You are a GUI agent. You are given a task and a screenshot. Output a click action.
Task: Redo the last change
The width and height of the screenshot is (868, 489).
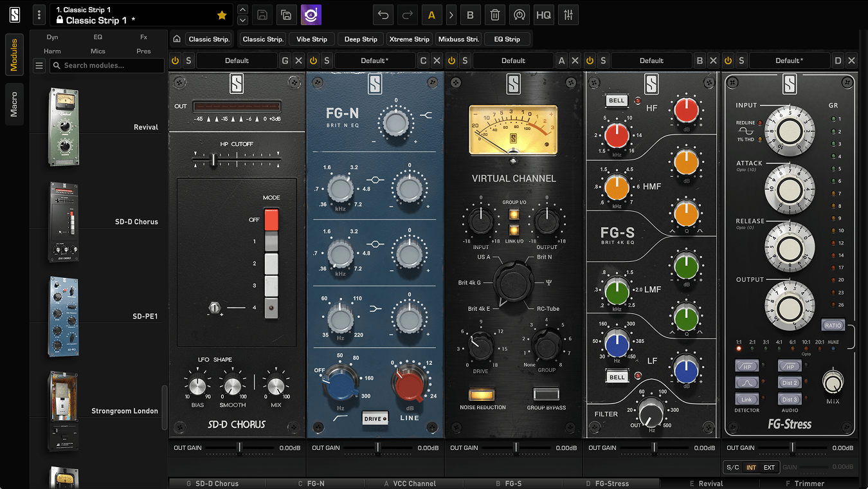click(407, 15)
